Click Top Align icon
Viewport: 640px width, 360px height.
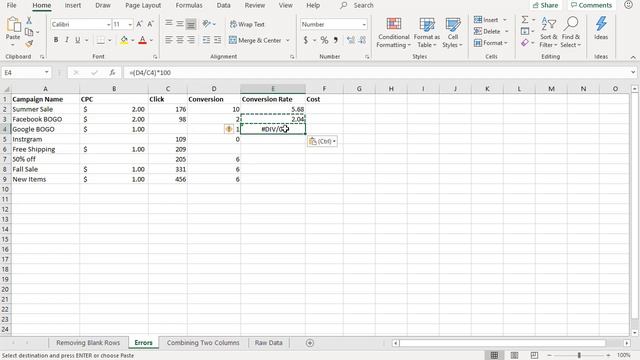point(169,24)
